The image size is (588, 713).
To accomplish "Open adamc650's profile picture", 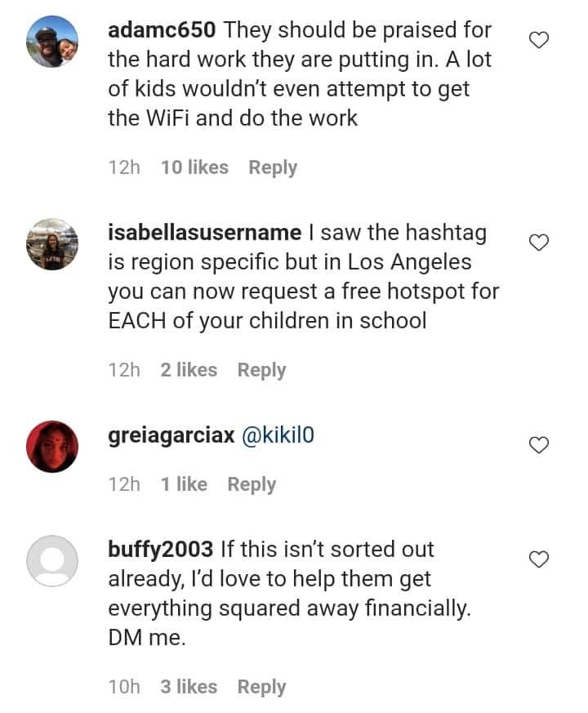I will [52, 41].
